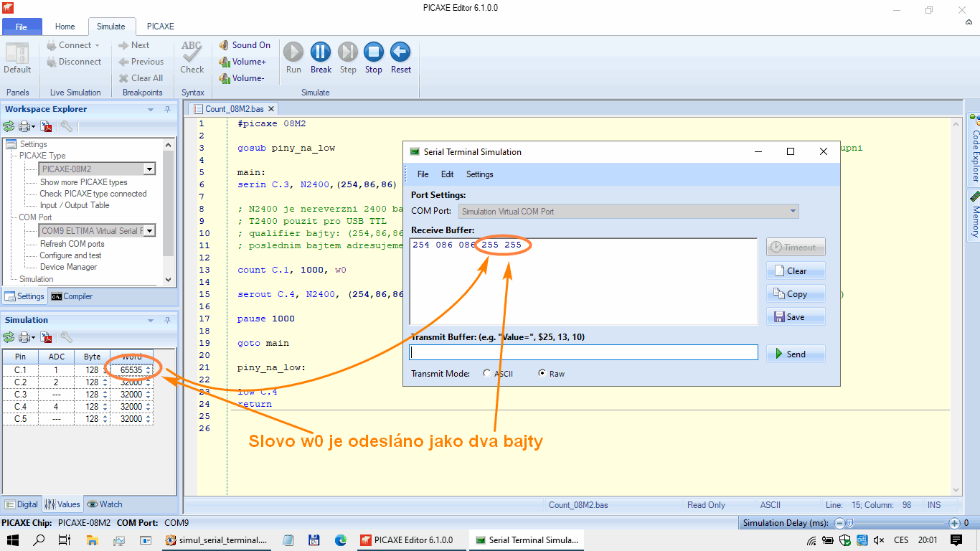This screenshot has height=551, width=980.
Task: Open the Compiler tab in Workspace Explorer
Action: [72, 296]
